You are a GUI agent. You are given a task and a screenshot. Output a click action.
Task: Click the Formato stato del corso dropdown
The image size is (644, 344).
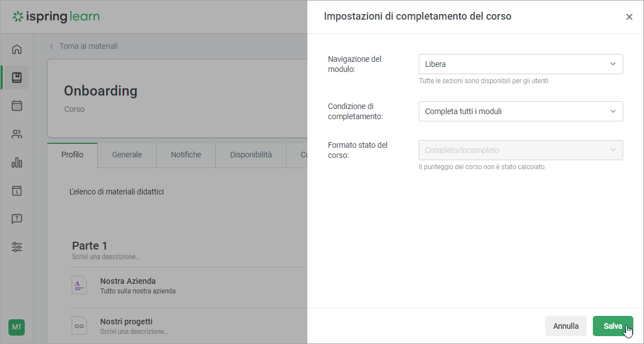tap(520, 150)
